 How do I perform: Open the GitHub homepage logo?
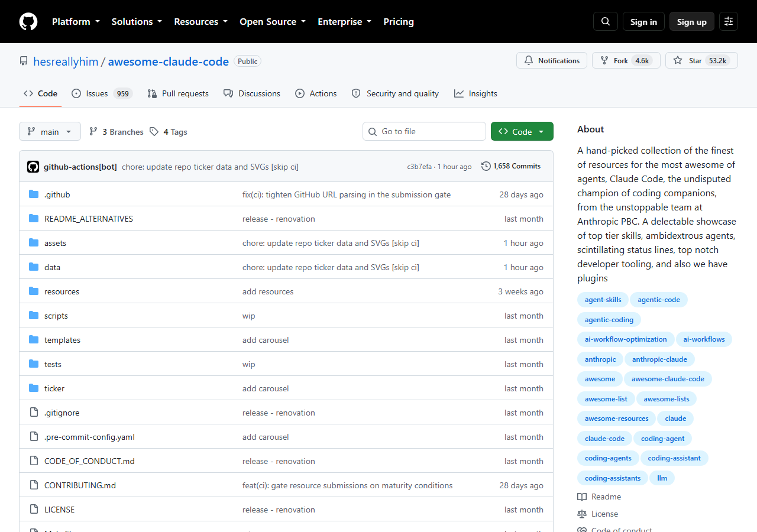(28, 22)
